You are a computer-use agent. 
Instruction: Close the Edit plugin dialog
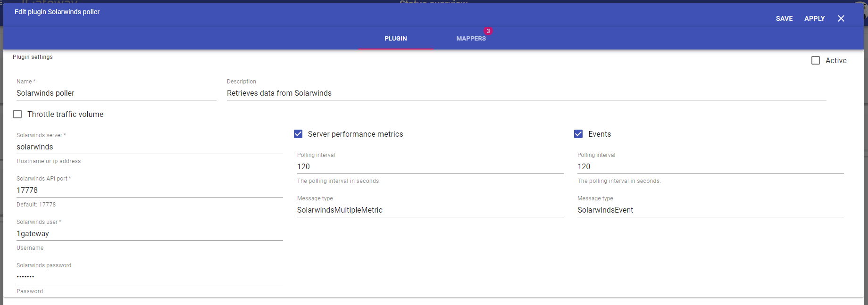(841, 18)
